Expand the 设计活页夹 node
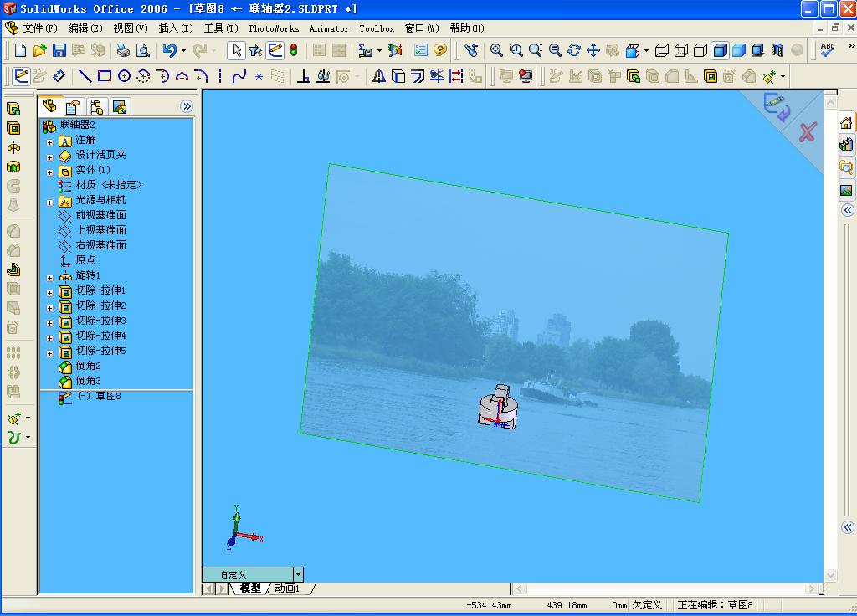Image resolution: width=857 pixels, height=616 pixels. point(49,157)
